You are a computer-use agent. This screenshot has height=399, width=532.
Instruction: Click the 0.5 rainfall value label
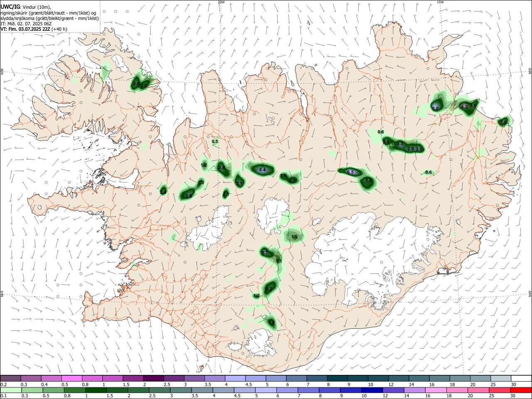215,141
